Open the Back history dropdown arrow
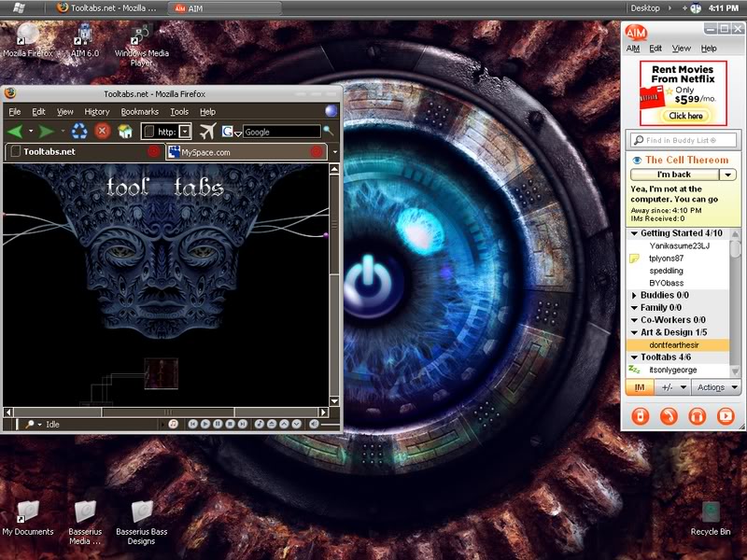The height and width of the screenshot is (560, 747). coord(31,131)
